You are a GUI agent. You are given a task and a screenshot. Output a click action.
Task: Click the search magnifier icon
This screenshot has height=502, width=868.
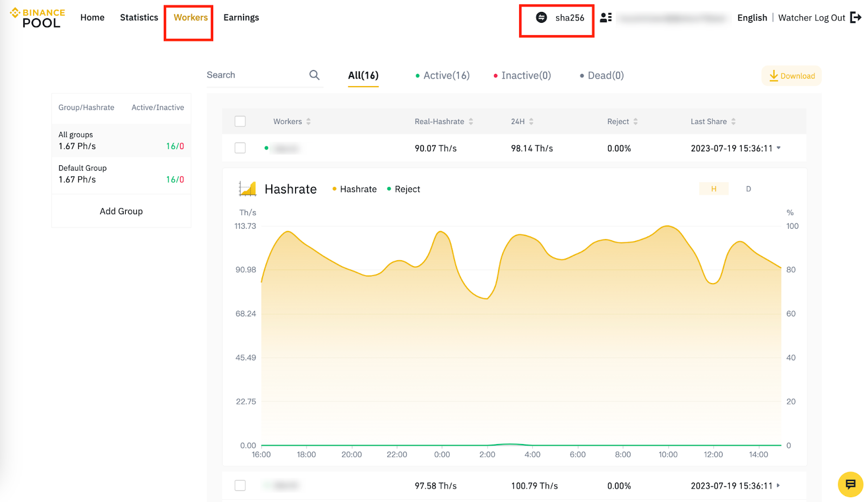click(x=314, y=75)
